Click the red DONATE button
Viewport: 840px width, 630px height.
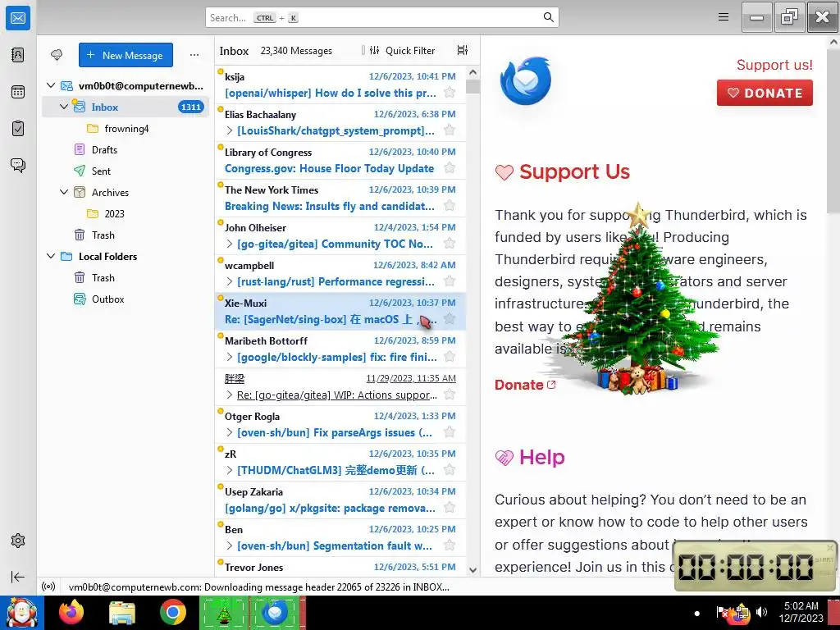click(x=765, y=93)
